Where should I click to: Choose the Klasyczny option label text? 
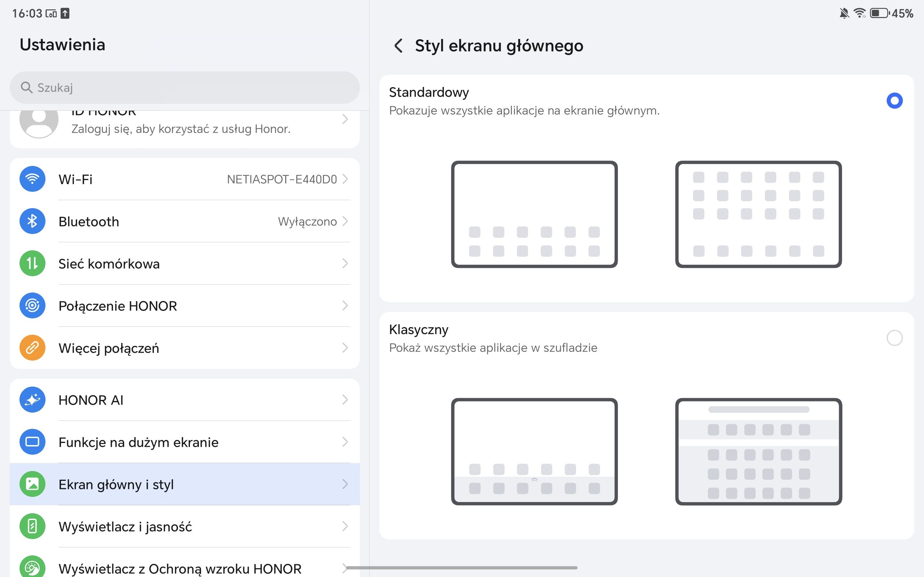point(418,330)
